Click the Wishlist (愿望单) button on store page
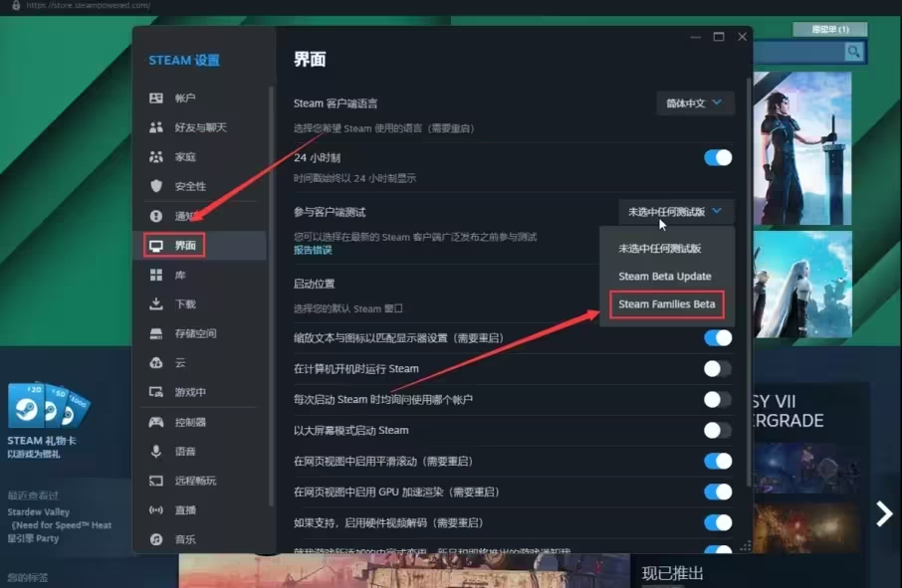Screen dimensions: 902x588 (829, 29)
